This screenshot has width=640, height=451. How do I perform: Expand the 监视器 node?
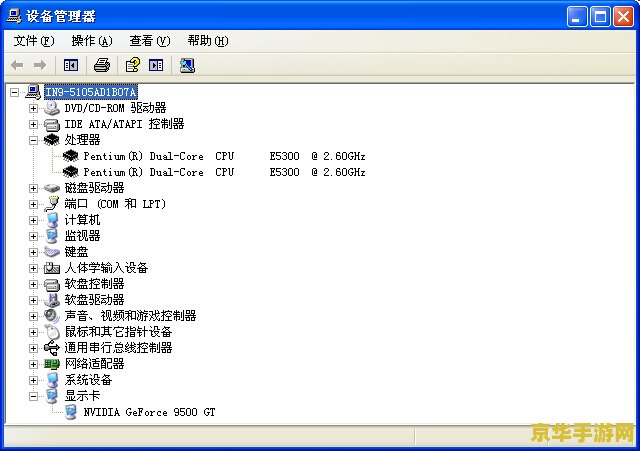point(33,236)
